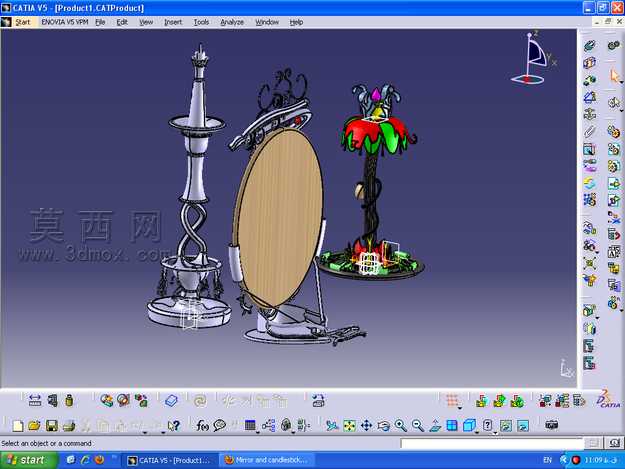This screenshot has width=625, height=469.
Task: Create a new document
Action: coord(18,426)
